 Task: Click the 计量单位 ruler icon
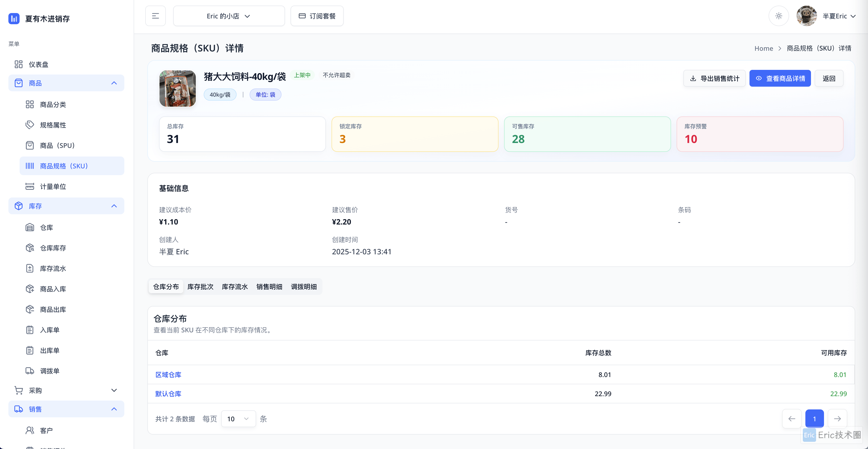pos(30,186)
